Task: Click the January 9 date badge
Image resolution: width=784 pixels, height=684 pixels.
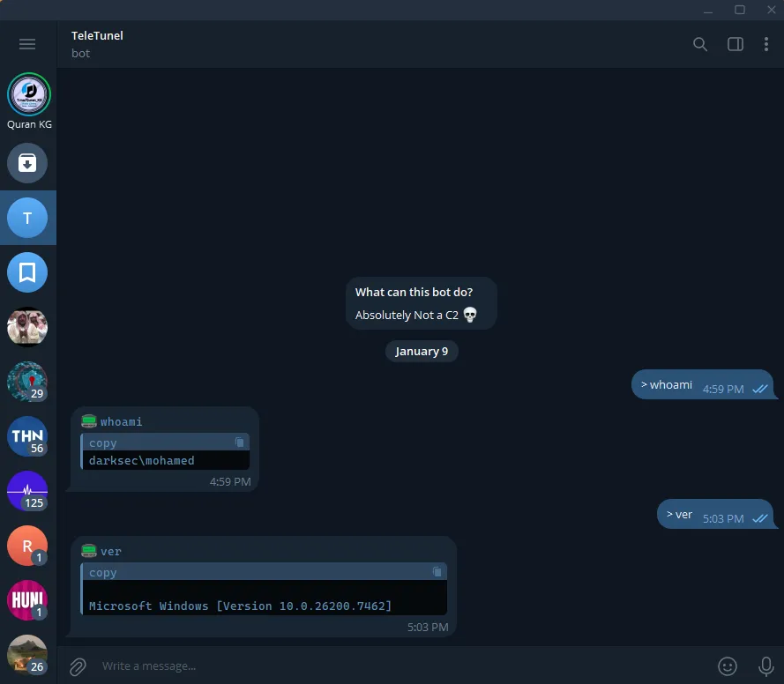Action: point(422,351)
